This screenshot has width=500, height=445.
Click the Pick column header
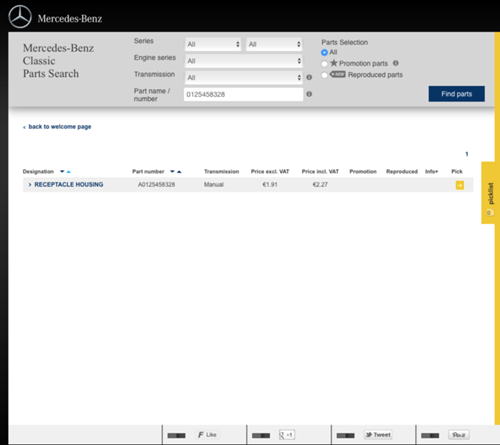click(457, 172)
